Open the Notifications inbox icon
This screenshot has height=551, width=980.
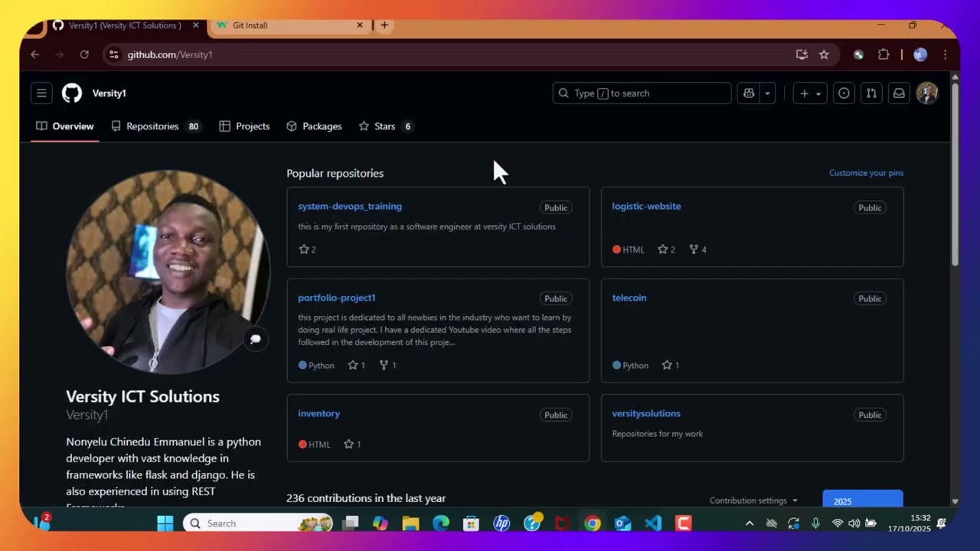tap(899, 93)
